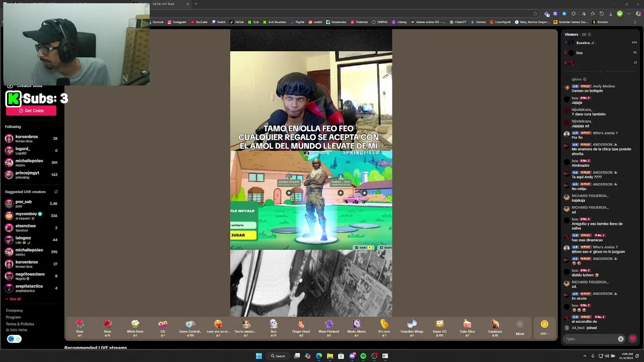644x362 pixels.
Task: Open the Crunchyroll bookmark
Action: tap(500, 22)
